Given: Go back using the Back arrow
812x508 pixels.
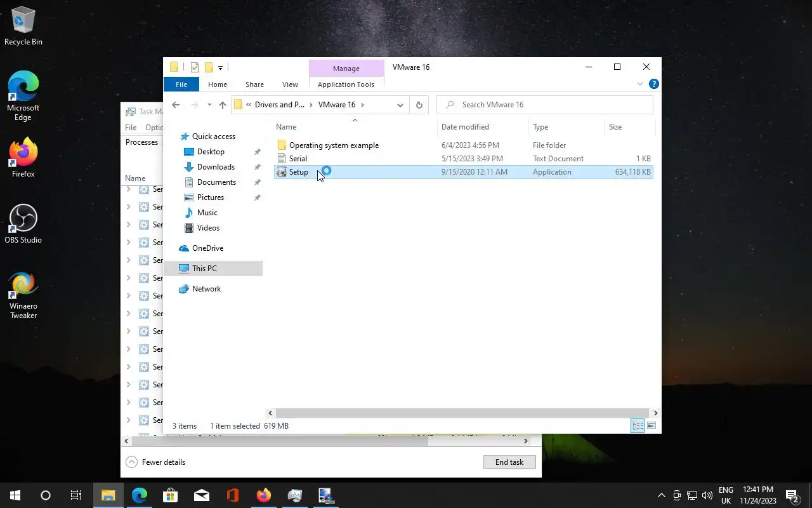Looking at the screenshot, I should (x=176, y=105).
